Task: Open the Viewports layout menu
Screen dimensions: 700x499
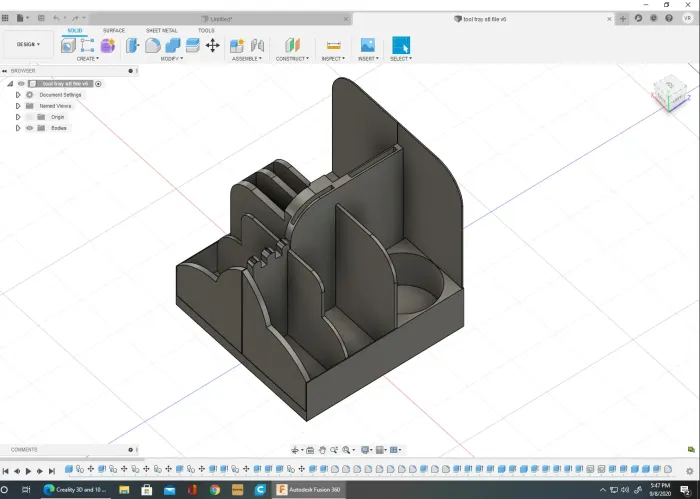Action: [395, 450]
